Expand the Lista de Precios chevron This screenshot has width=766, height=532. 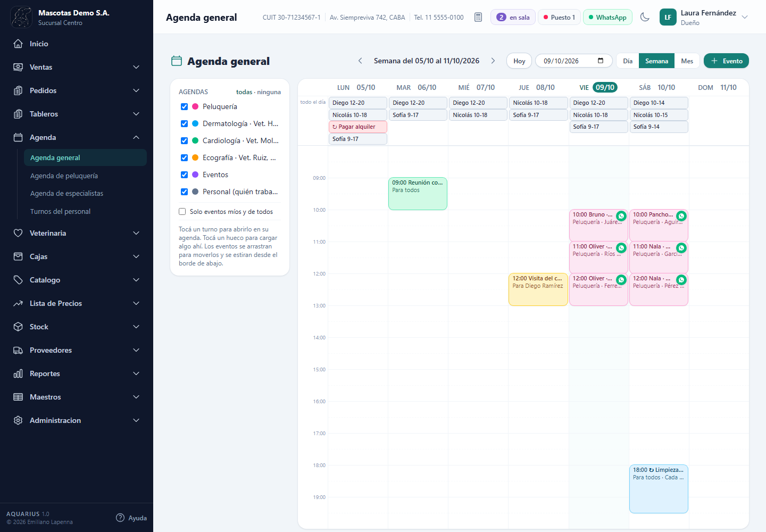click(136, 303)
